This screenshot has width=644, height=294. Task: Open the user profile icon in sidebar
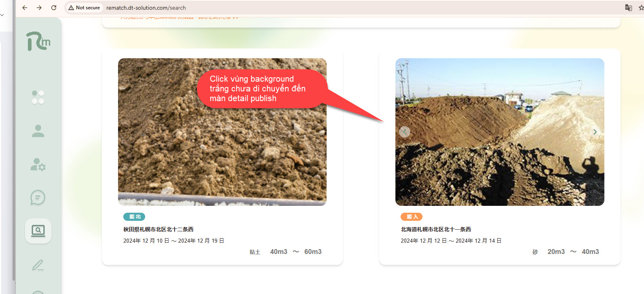(x=38, y=131)
